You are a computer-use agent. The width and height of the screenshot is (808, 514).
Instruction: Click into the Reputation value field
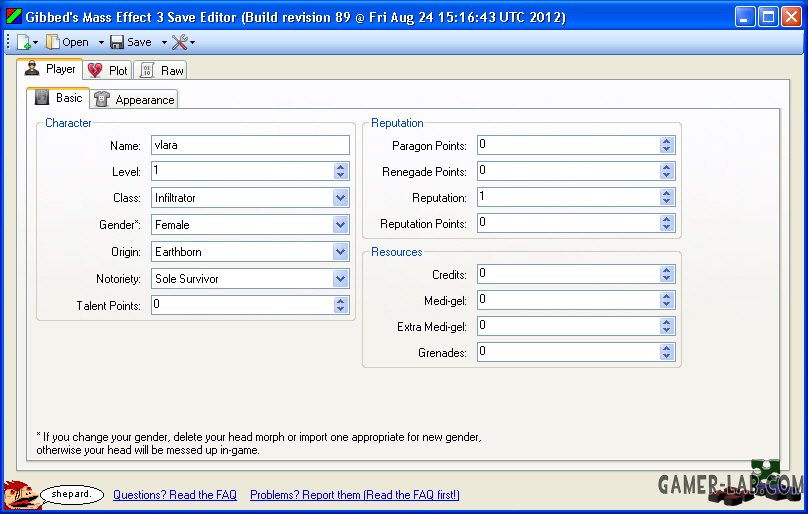coord(568,196)
